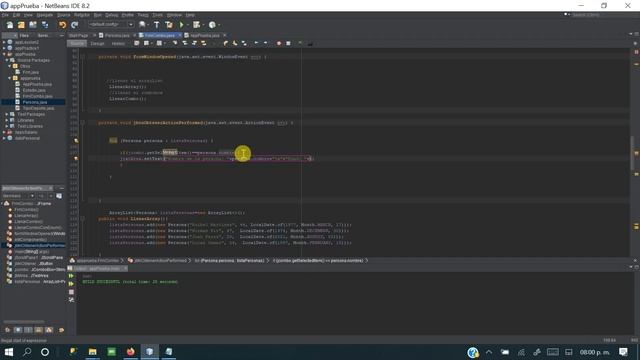Select LlenarArray() member in Navigator

point(26,216)
